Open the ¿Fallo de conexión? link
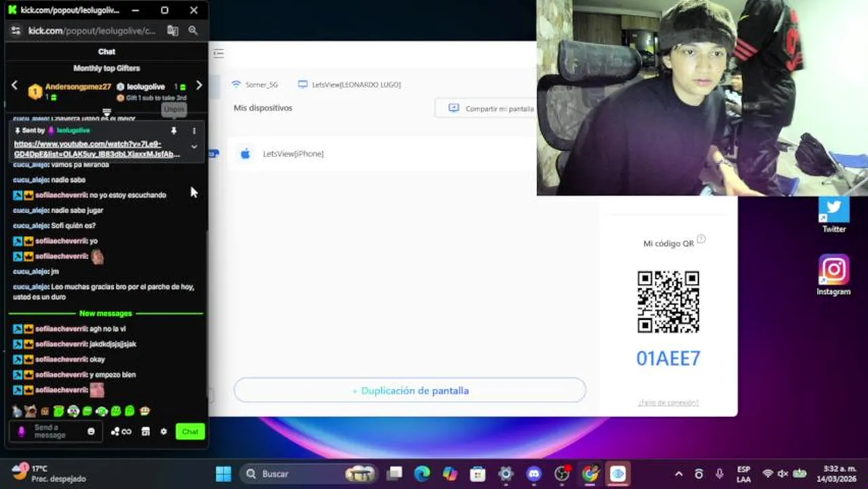Image resolution: width=868 pixels, height=489 pixels. (668, 403)
